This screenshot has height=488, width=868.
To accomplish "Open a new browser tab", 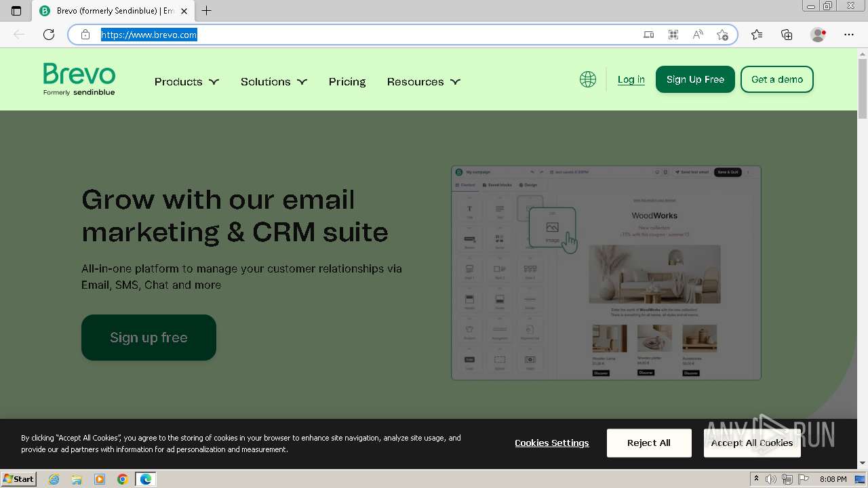I will 207,11.
